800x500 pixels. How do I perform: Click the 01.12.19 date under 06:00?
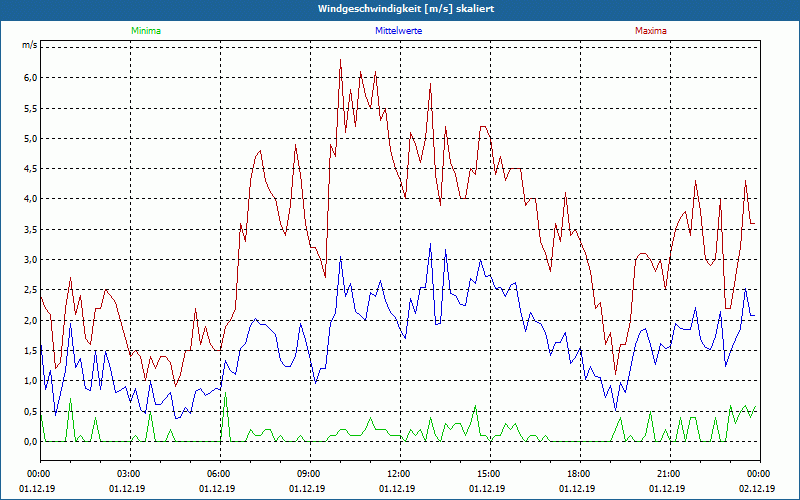[217, 488]
